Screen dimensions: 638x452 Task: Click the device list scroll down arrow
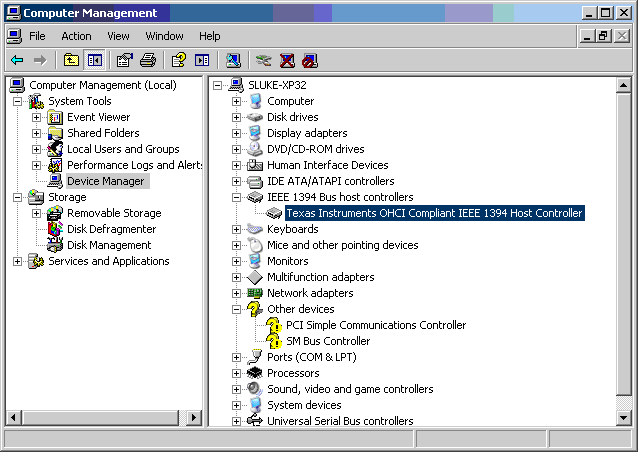pyautogui.click(x=624, y=418)
